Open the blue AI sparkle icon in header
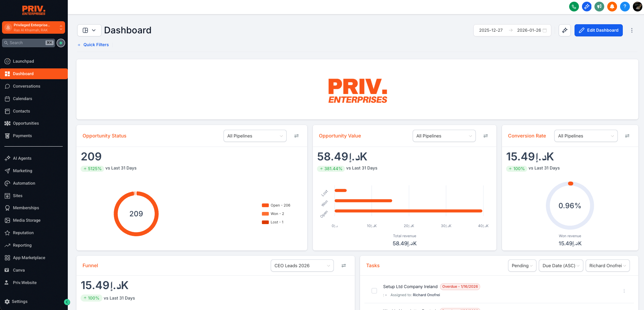The width and height of the screenshot is (644, 310). tap(587, 6)
